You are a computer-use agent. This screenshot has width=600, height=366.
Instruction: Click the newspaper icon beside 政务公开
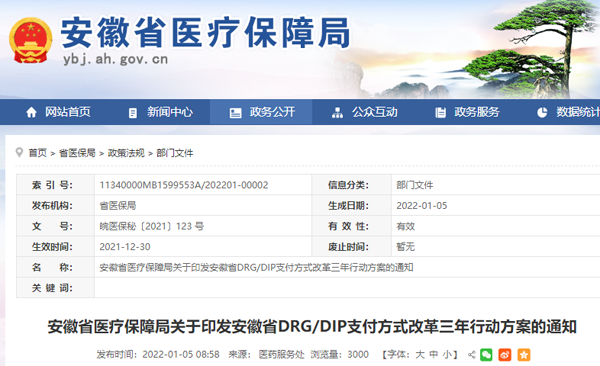click(x=235, y=113)
